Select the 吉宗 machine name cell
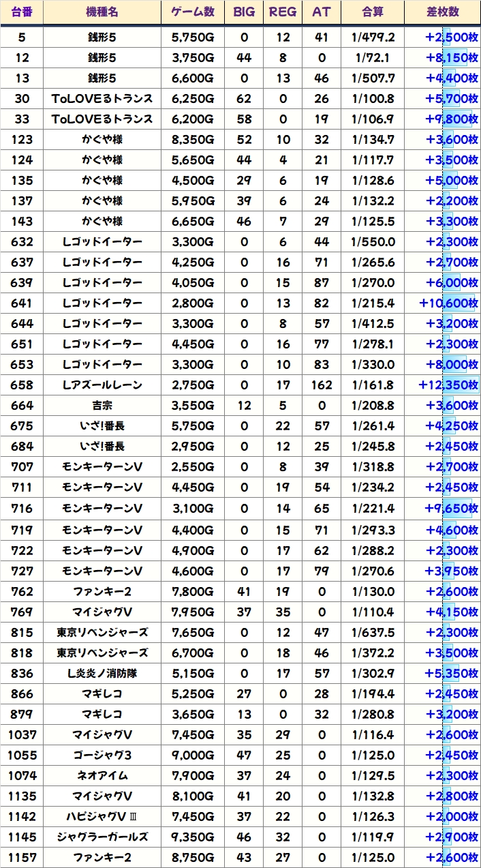481x868 pixels. 102,406
